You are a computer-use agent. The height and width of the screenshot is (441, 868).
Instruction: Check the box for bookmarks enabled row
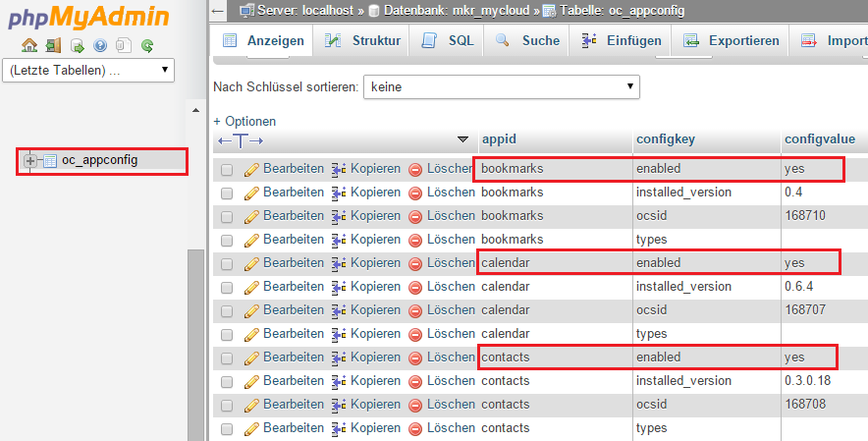coord(227,169)
